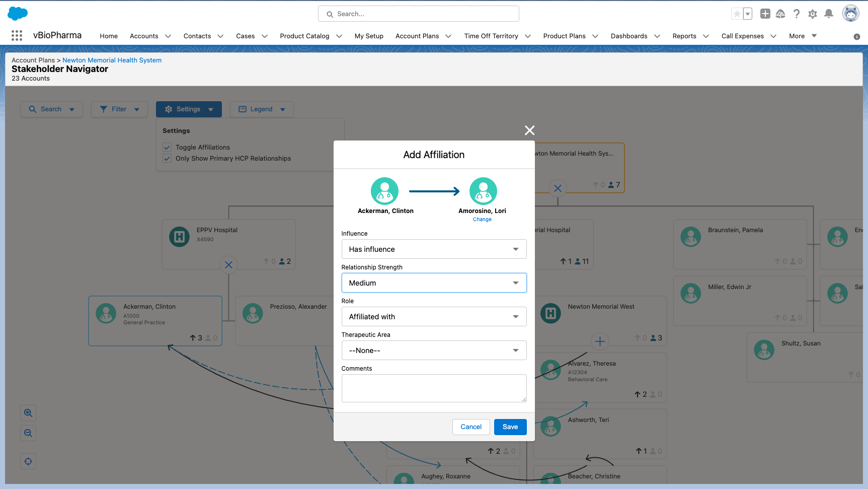Click the global actions plus icon
868x489 pixels.
[x=765, y=14]
